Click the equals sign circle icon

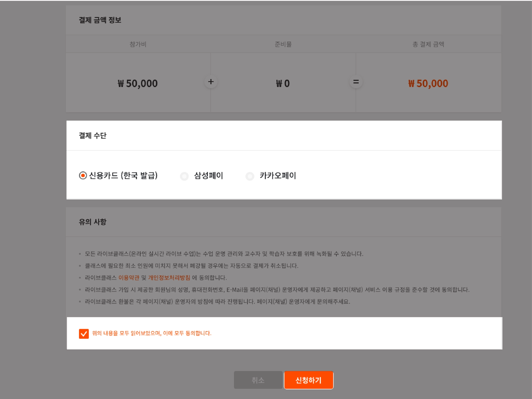[x=356, y=82]
